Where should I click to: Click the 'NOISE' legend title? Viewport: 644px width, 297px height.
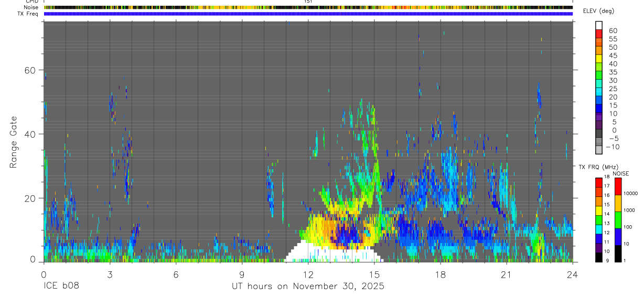point(621,174)
